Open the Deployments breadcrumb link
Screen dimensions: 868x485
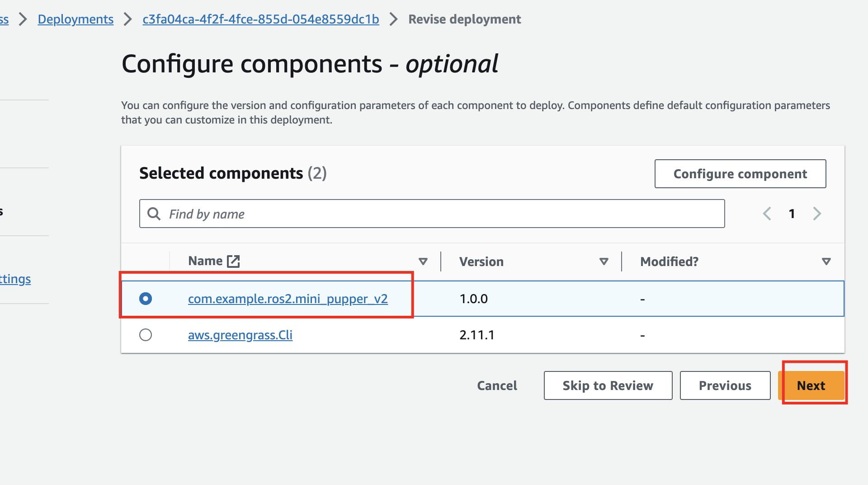(x=75, y=19)
